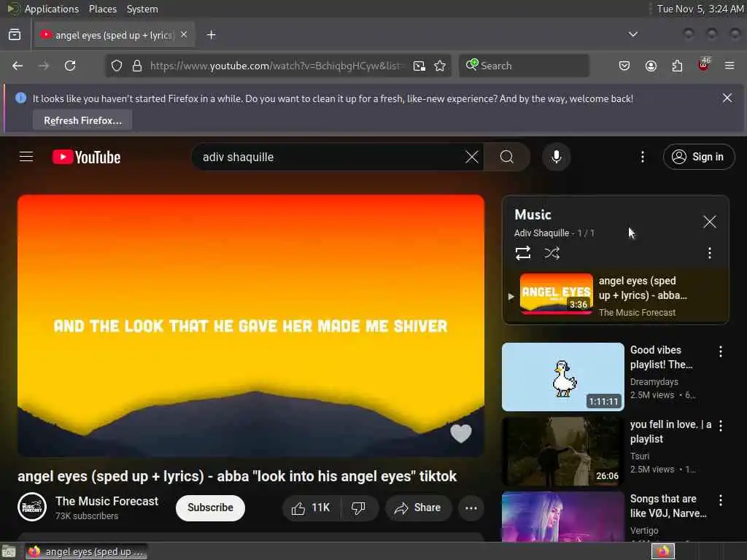Open the YouTube hamburger guide menu
The width and height of the screenshot is (747, 560).
26,157
